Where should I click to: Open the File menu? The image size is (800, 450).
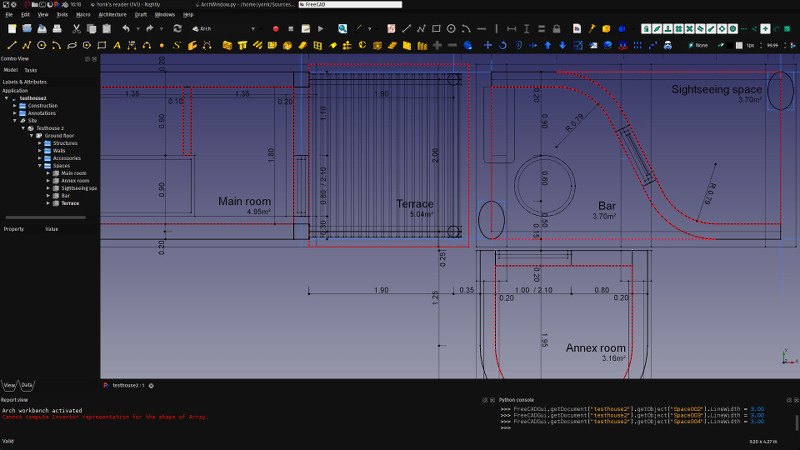(x=9, y=15)
